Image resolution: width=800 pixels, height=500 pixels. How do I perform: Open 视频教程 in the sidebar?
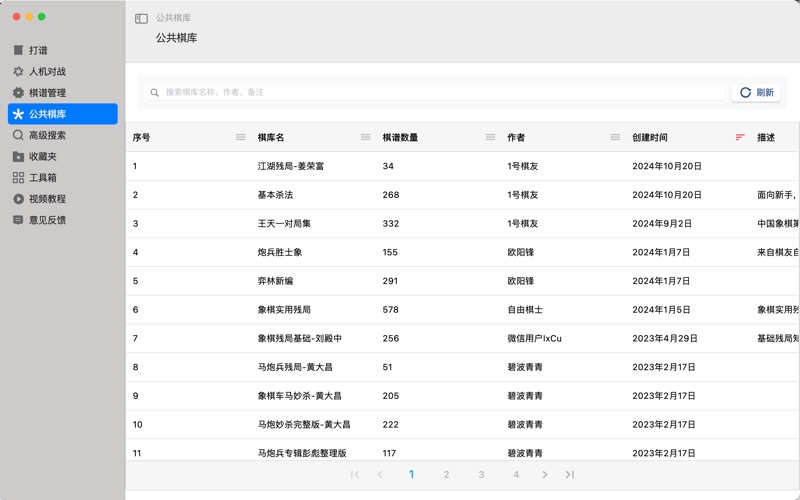(46, 199)
